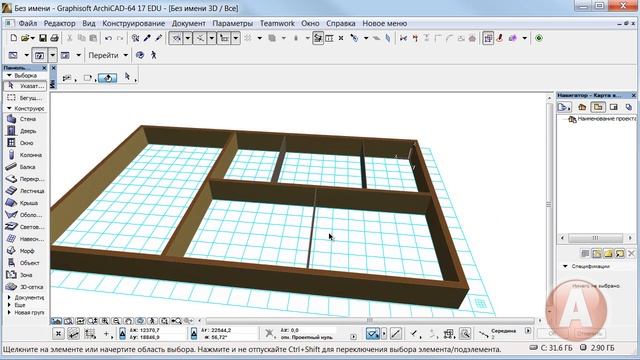Open the Конструирование menu
The image size is (640, 360).
(x=133, y=23)
